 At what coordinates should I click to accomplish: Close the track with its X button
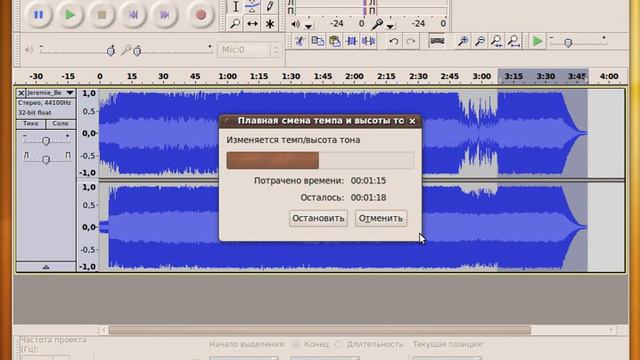[21, 93]
